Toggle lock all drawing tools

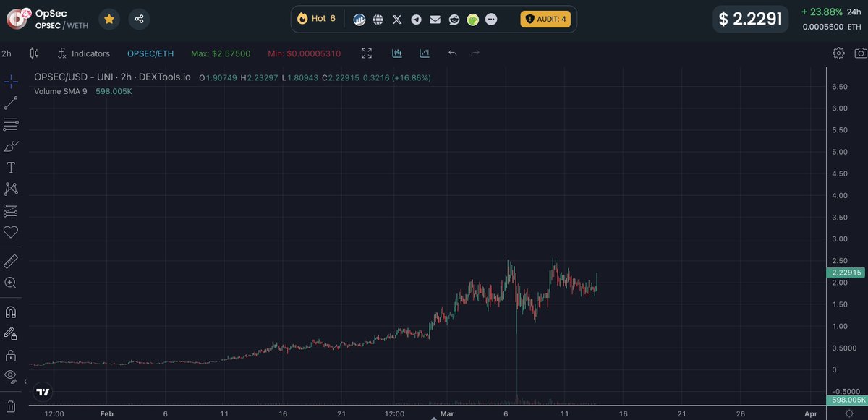coord(11,355)
